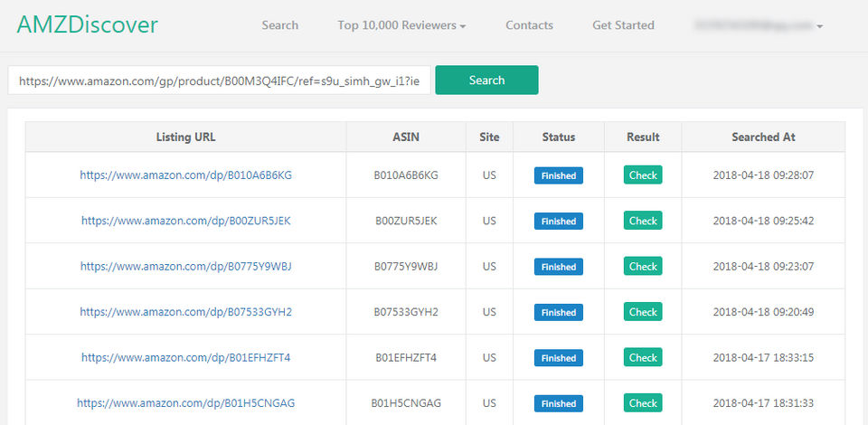Select ASIN cell text B07533GYH2
Screen dimensions: 868x425
pyautogui.click(x=406, y=312)
